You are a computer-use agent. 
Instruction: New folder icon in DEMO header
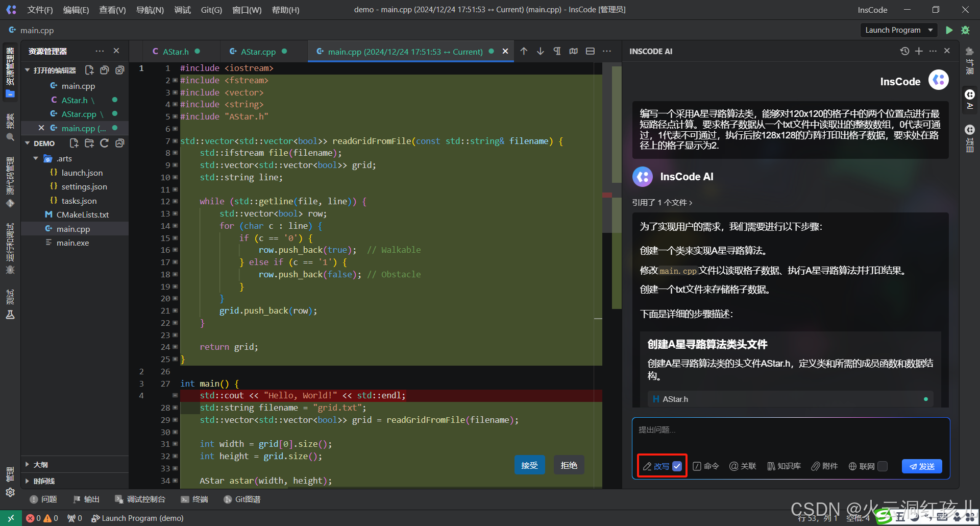(x=89, y=143)
